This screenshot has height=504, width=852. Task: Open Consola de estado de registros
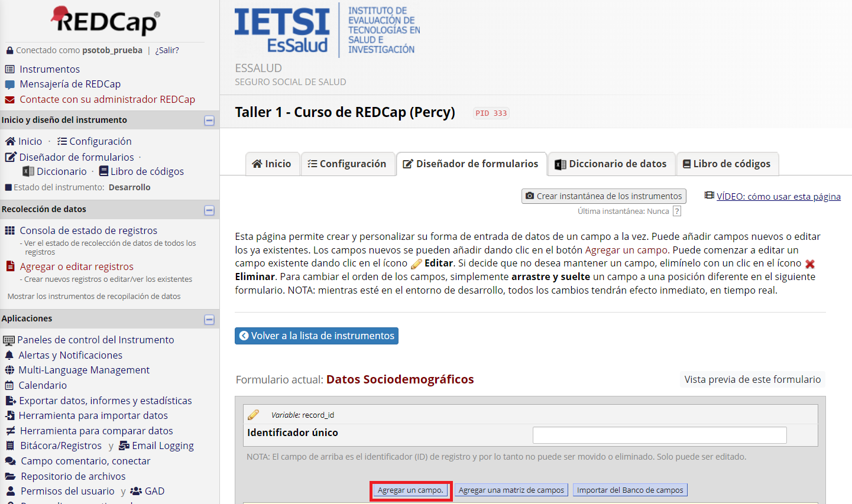[x=88, y=230]
